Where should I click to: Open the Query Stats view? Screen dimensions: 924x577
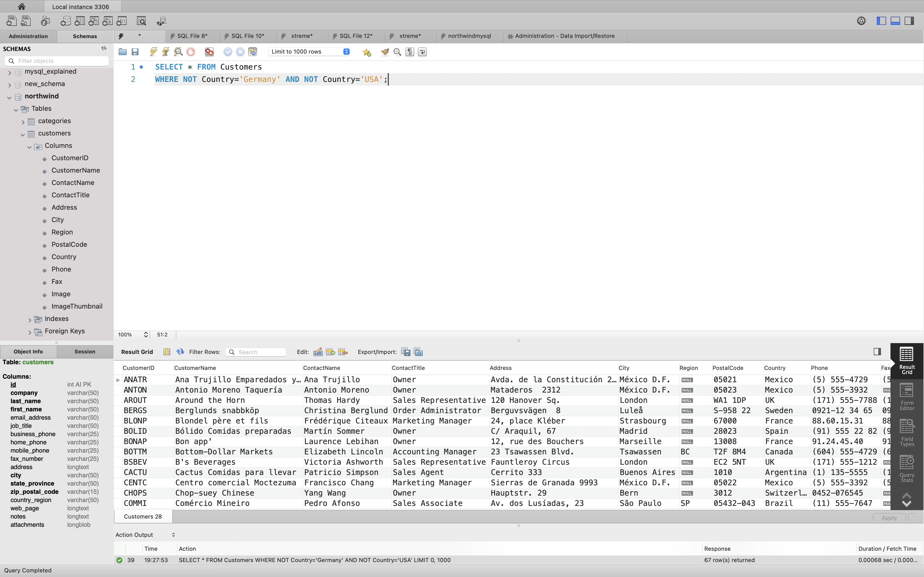click(x=907, y=469)
